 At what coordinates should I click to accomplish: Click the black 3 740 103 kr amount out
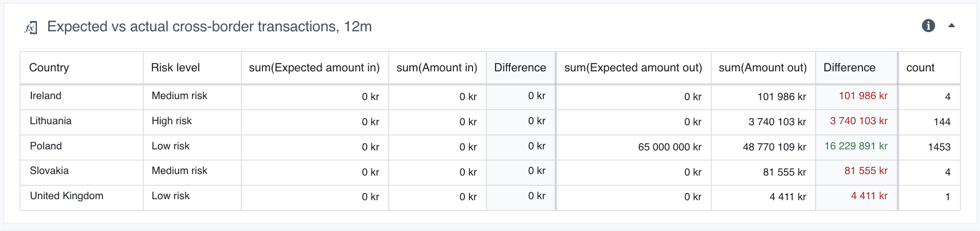point(777,122)
